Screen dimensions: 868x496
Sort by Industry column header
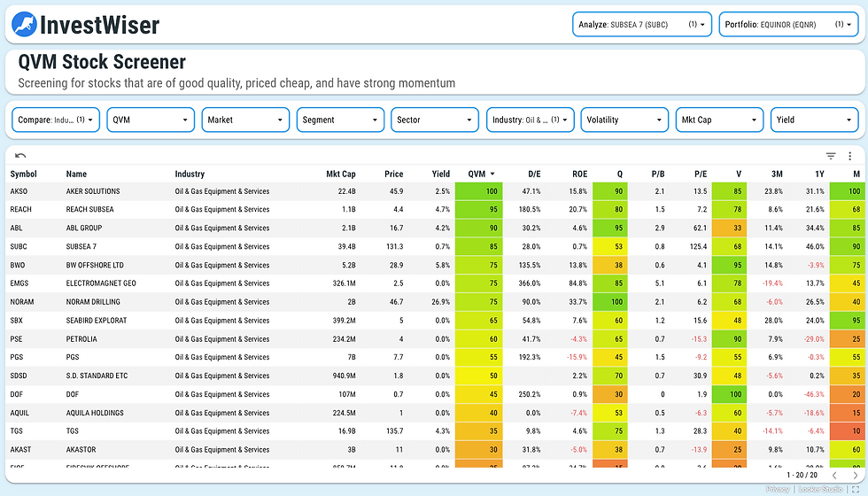190,174
